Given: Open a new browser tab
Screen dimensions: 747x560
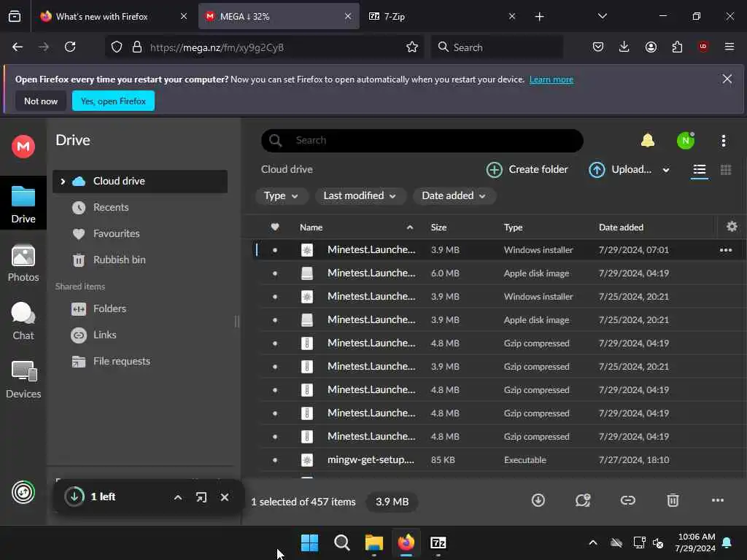Looking at the screenshot, I should [539, 16].
